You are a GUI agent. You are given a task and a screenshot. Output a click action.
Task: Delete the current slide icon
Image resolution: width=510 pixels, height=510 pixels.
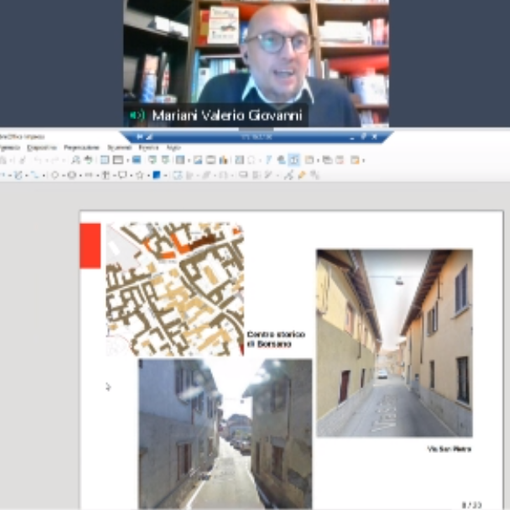[340, 160]
